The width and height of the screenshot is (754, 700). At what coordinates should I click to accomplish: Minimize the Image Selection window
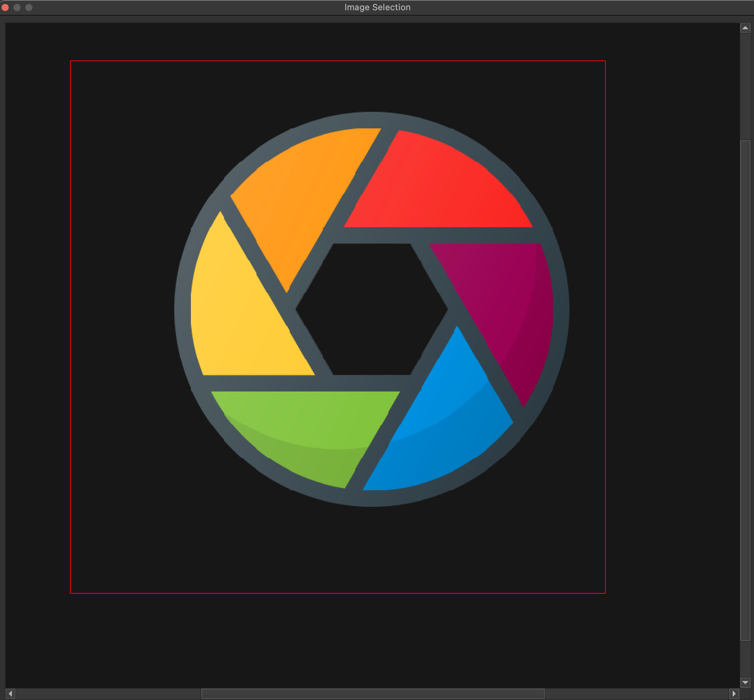coord(17,8)
